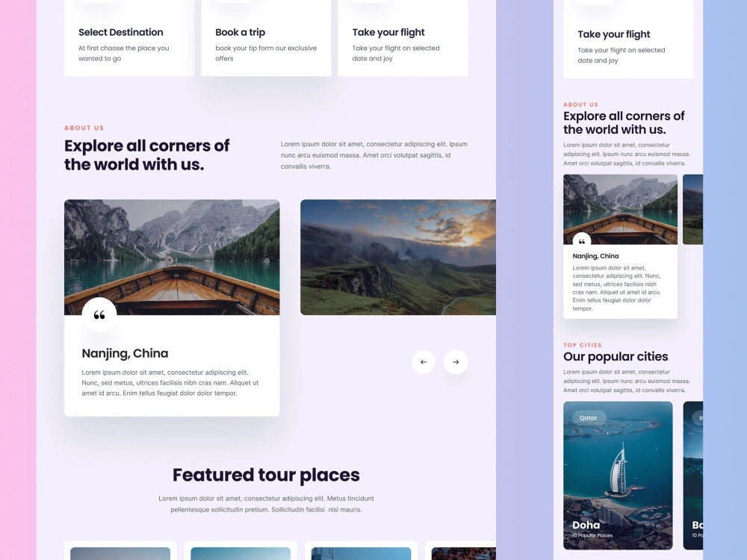Open the Select Destination card
Screen dimensions: 747x560
click(129, 38)
